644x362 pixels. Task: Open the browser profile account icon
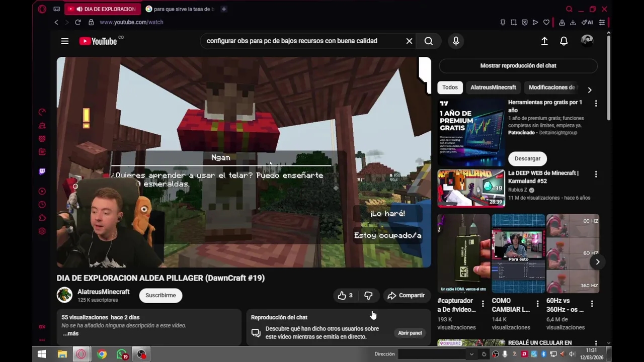click(562, 22)
